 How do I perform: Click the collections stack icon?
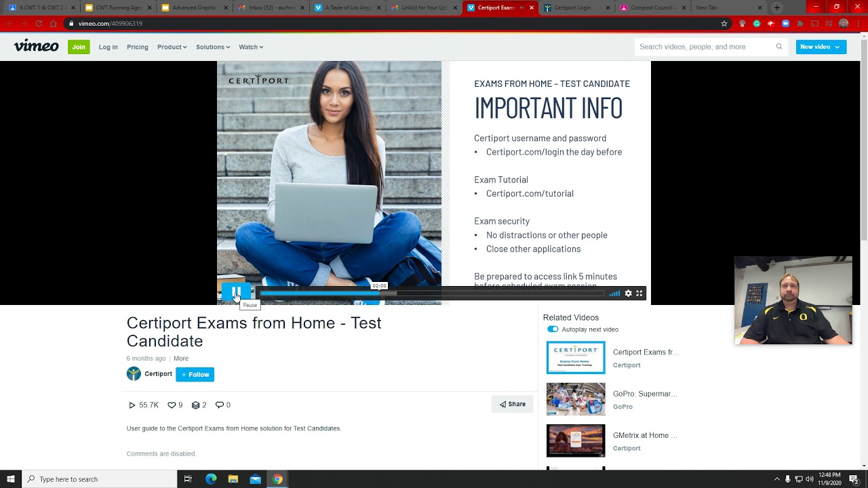click(x=195, y=405)
